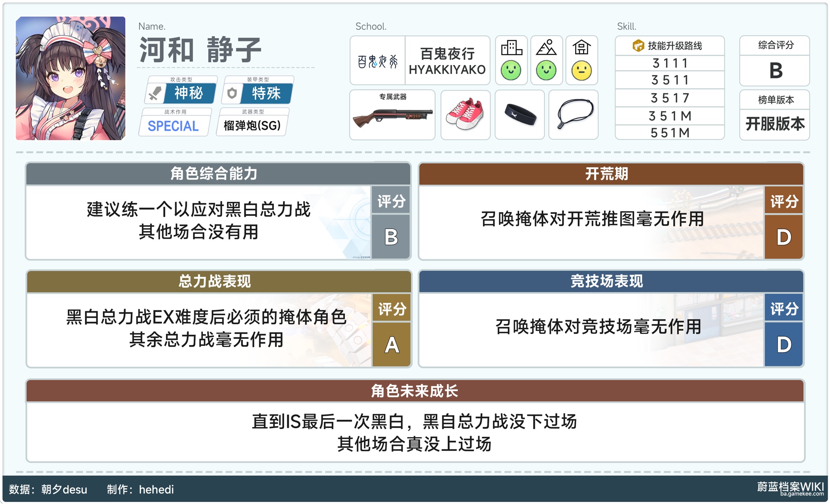Click the 总力战表现 section header
The height and width of the screenshot is (504, 830).
(214, 281)
